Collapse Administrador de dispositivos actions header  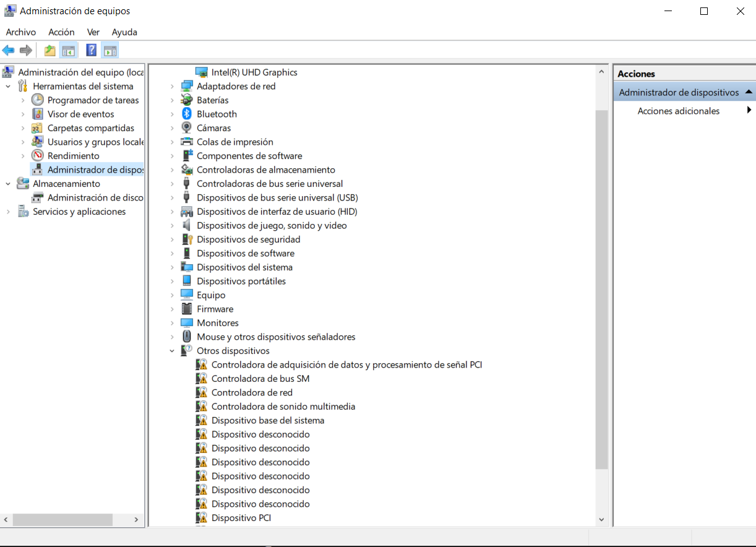(x=749, y=92)
